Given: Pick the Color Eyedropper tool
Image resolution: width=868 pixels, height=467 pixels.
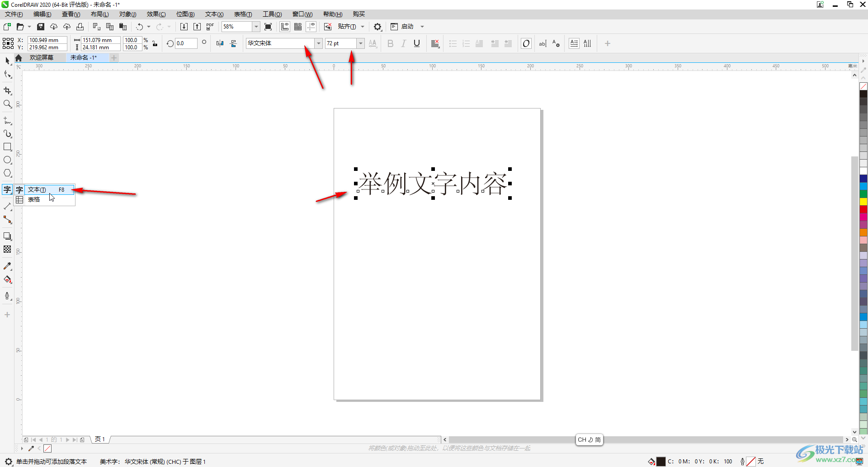Looking at the screenshot, I should pos(7,266).
